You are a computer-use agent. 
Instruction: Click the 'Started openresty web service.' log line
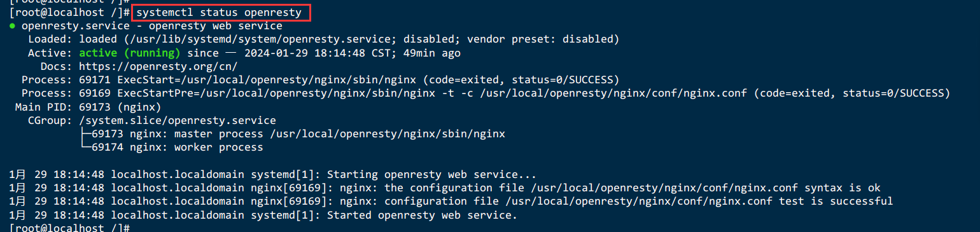pyautogui.click(x=423, y=215)
